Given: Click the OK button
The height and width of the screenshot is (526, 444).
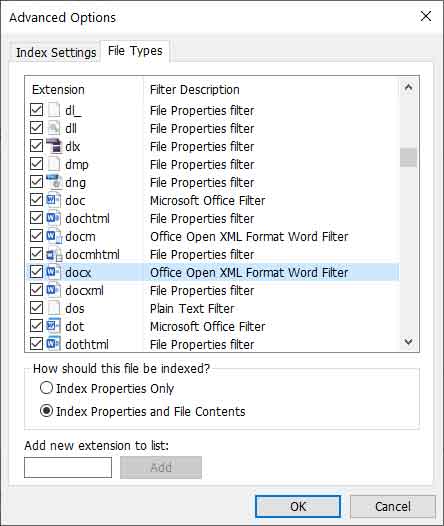Looking at the screenshot, I should [x=298, y=506].
